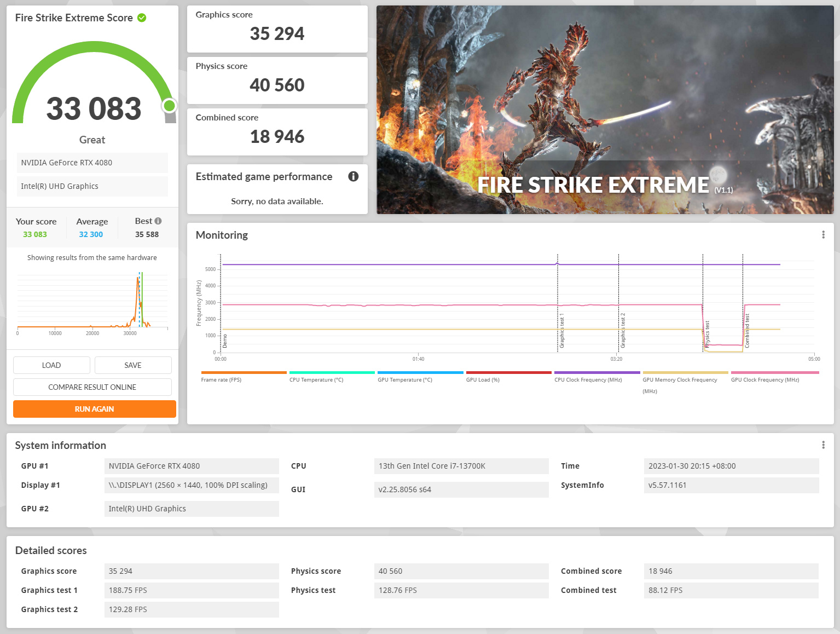Click the SAVE button
This screenshot has width=840, height=634.
click(x=133, y=365)
